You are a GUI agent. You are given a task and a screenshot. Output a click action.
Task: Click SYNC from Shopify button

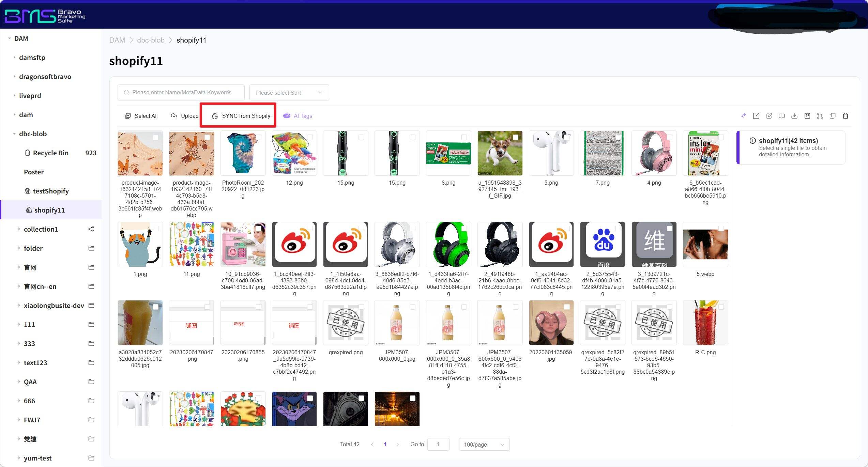click(241, 116)
